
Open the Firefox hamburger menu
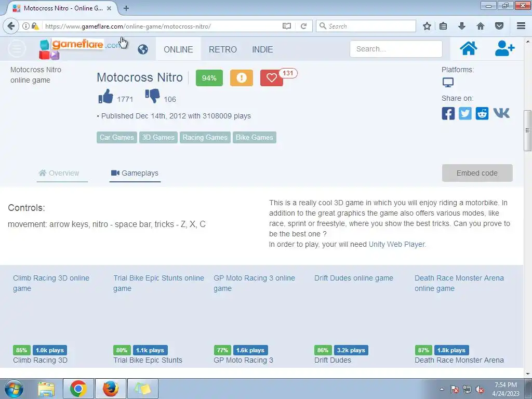point(521,26)
